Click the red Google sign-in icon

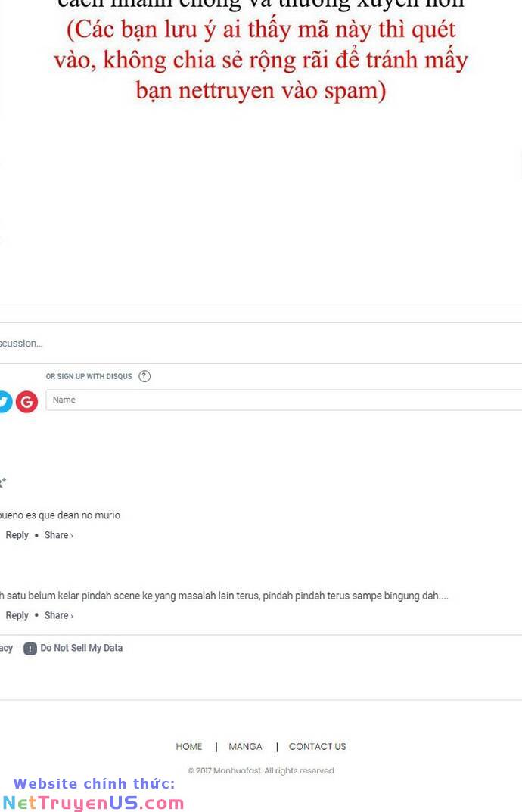pyautogui.click(x=26, y=401)
